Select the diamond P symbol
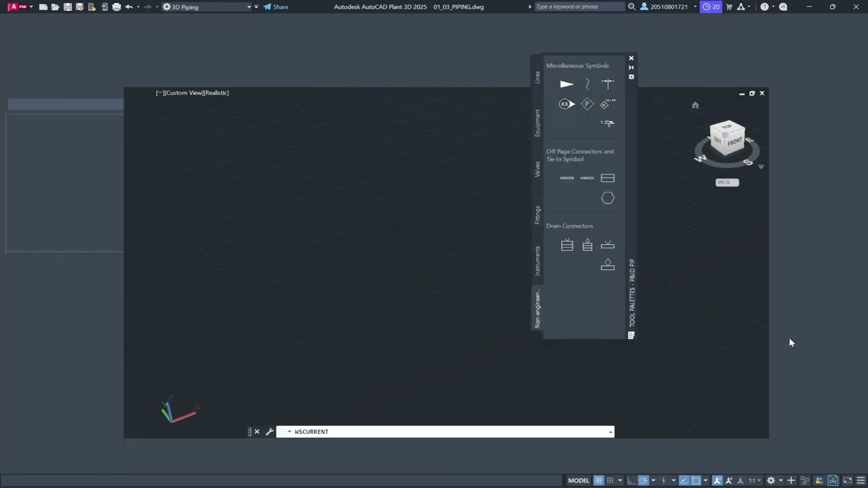This screenshot has width=868, height=488. coord(587,104)
